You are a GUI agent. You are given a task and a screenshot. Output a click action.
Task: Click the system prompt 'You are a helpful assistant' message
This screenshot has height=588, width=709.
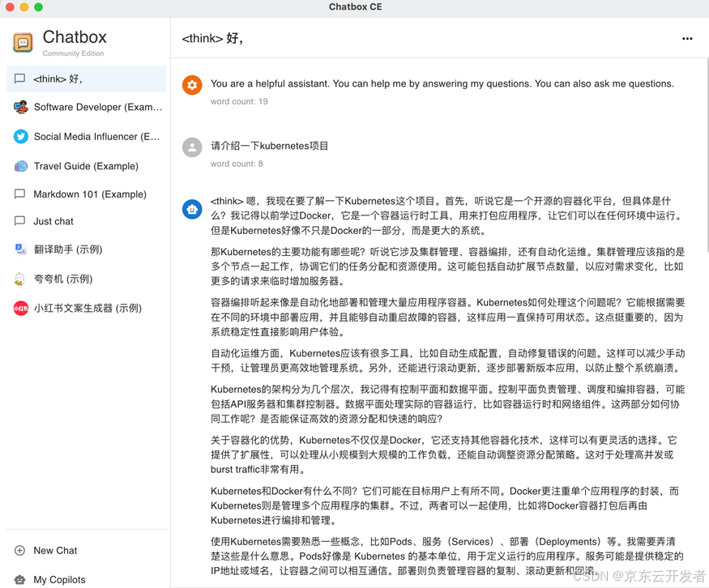442,83
